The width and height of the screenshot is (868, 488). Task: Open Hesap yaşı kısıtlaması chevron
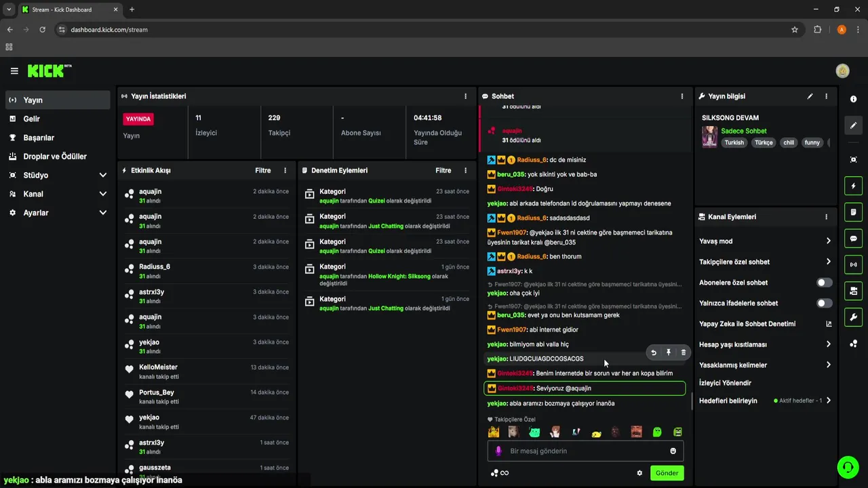point(828,344)
